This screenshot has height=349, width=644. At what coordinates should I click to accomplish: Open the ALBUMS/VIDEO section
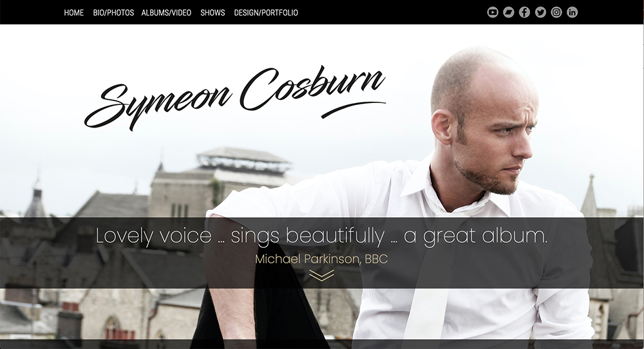point(166,13)
